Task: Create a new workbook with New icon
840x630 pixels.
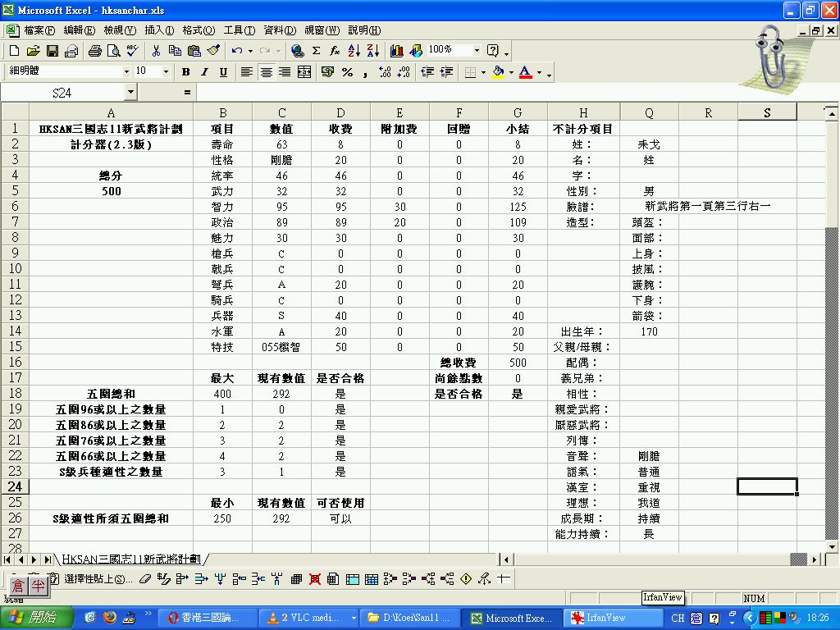Action: (x=15, y=51)
